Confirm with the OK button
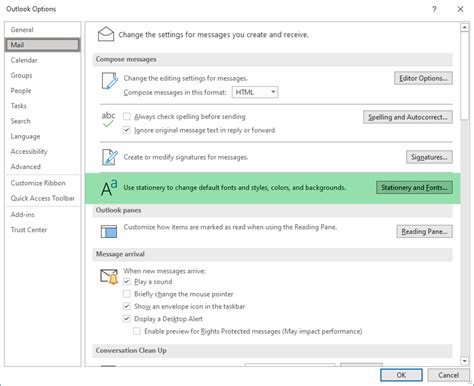The image size is (474, 386). 401,375
